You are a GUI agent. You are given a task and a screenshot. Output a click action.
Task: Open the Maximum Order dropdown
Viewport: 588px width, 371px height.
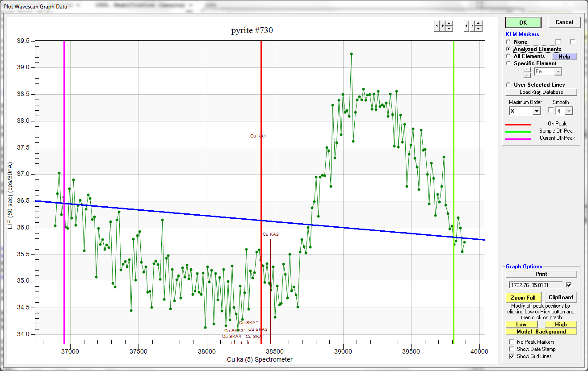click(x=537, y=111)
